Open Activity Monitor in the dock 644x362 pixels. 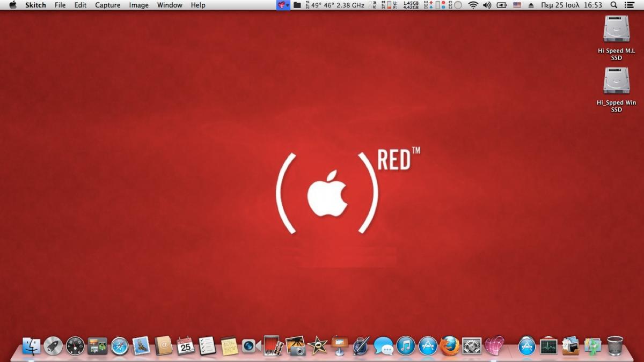point(549,346)
